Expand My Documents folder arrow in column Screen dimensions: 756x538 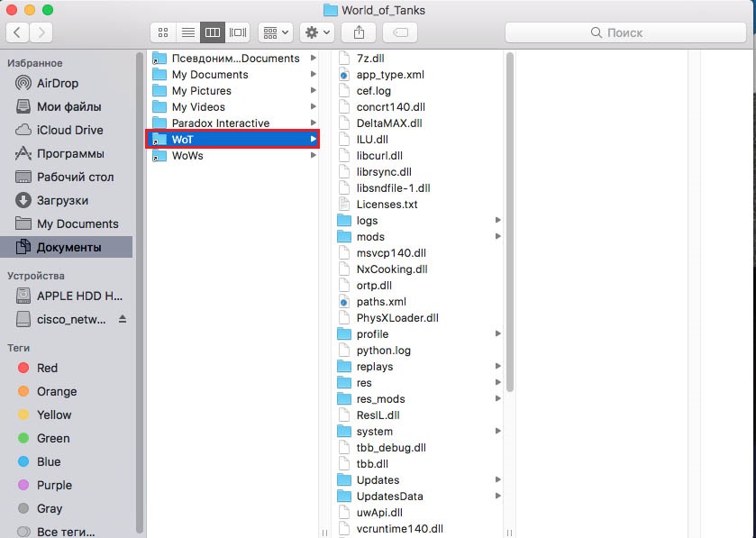point(314,74)
